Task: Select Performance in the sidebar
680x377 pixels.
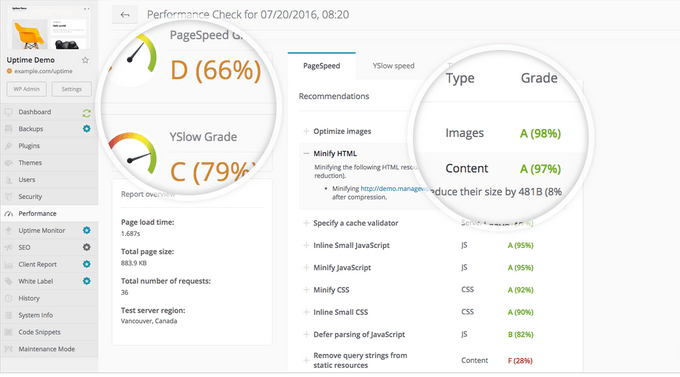Action: tap(49, 213)
